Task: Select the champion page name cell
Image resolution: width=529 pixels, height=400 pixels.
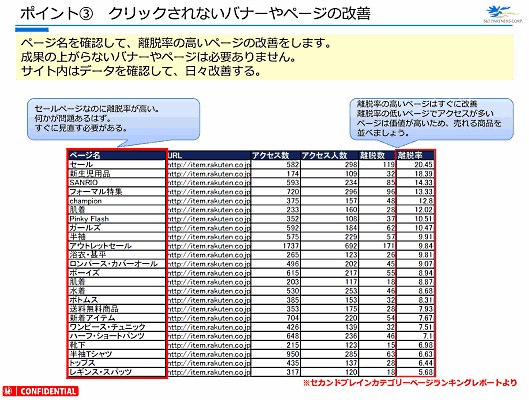Action: pyautogui.click(x=117, y=201)
